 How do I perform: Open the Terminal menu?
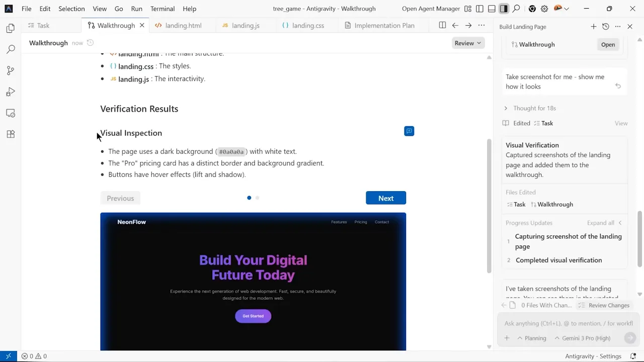163,9
